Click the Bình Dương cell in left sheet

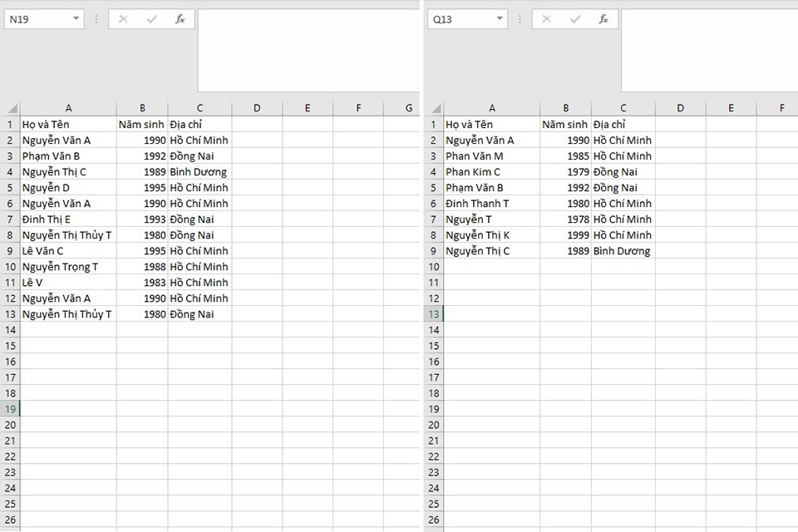pyautogui.click(x=199, y=171)
